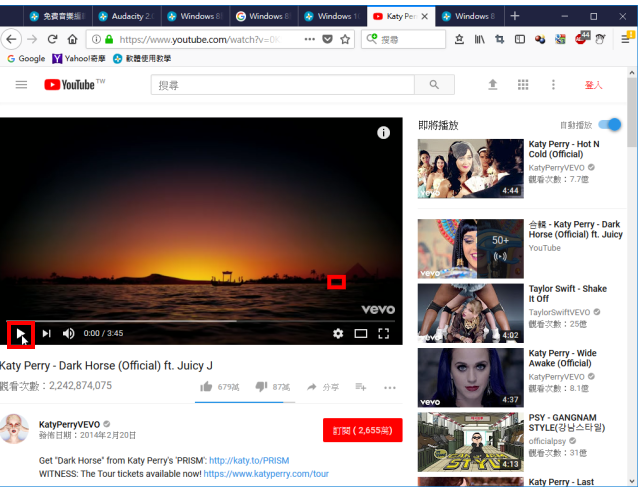Open YouTube header more options dots

(x=553, y=85)
